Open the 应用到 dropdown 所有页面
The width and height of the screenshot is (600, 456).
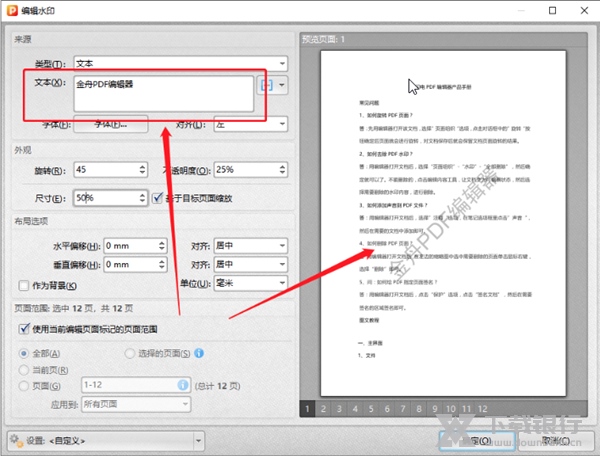click(x=136, y=404)
